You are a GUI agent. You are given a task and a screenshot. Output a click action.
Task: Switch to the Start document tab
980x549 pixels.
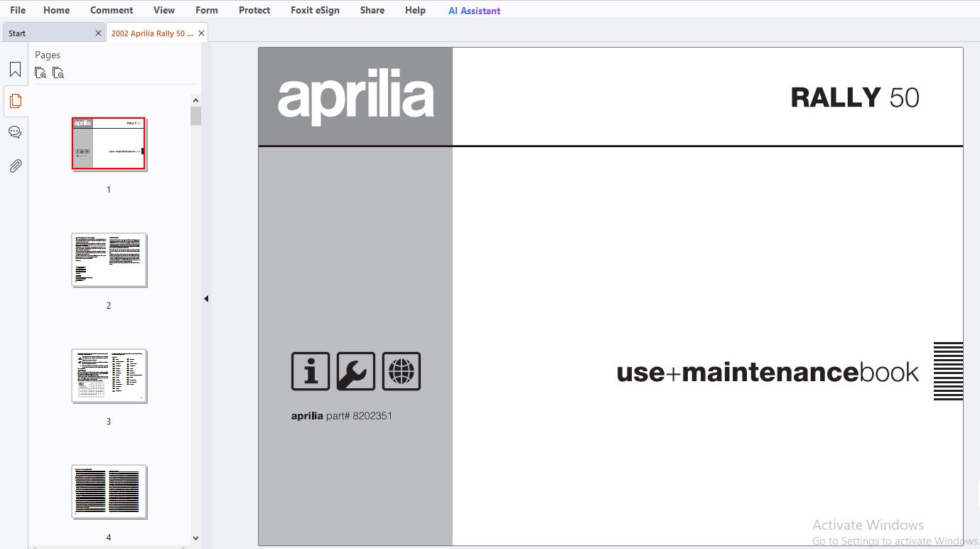(54, 33)
